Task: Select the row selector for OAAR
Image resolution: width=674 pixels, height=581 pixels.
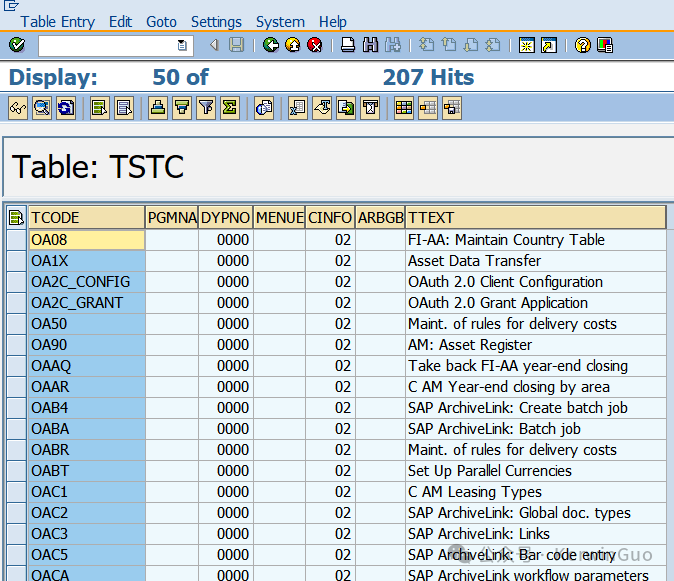Action: 17,387
